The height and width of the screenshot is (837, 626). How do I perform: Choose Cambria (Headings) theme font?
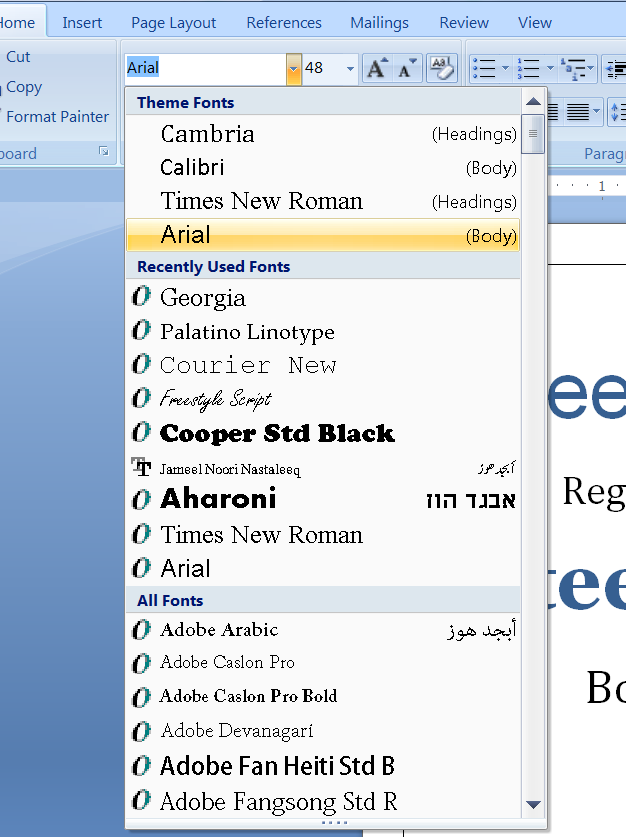coord(323,133)
